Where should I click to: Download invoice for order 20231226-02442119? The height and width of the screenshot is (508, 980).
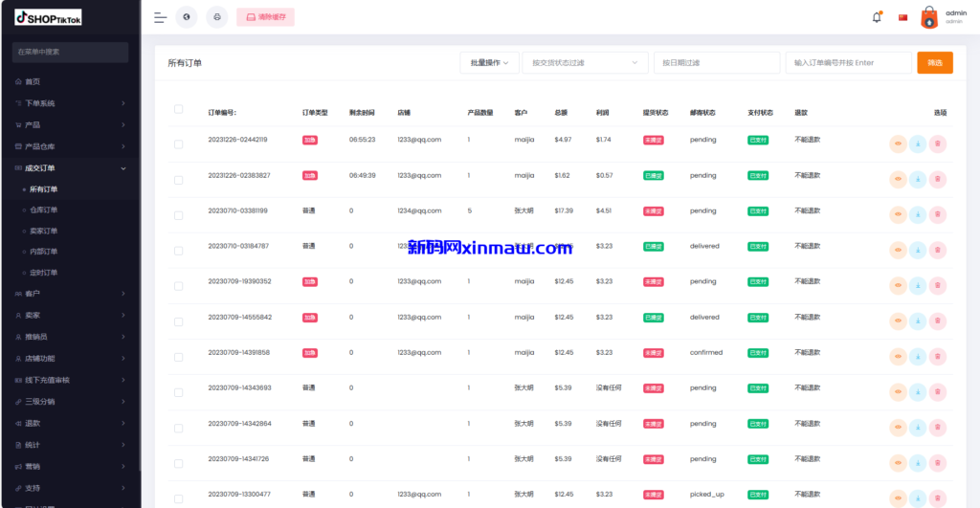pyautogui.click(x=918, y=144)
